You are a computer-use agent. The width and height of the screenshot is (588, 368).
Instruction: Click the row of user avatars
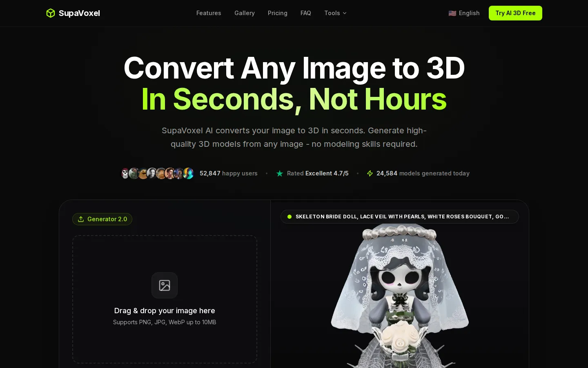pos(157,173)
